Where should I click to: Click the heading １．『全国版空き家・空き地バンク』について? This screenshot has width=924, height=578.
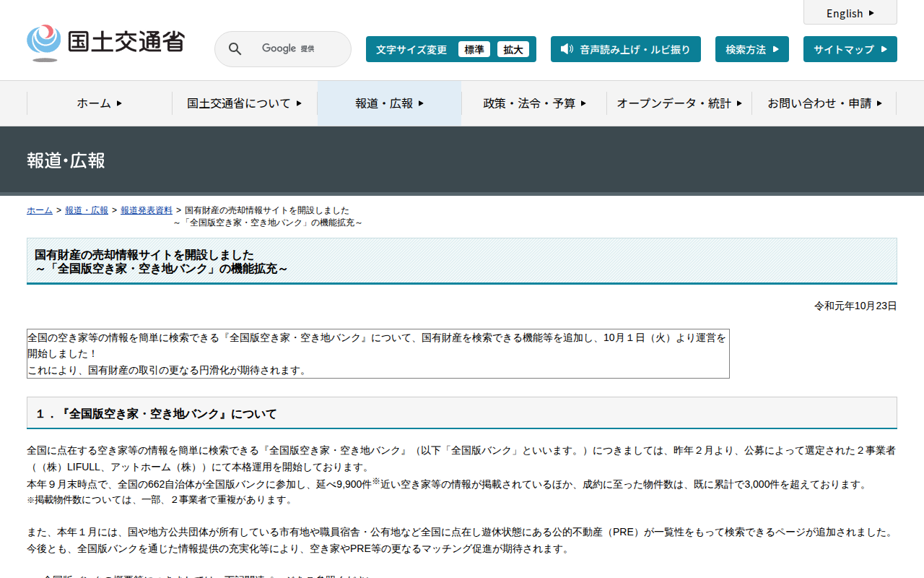pos(157,414)
